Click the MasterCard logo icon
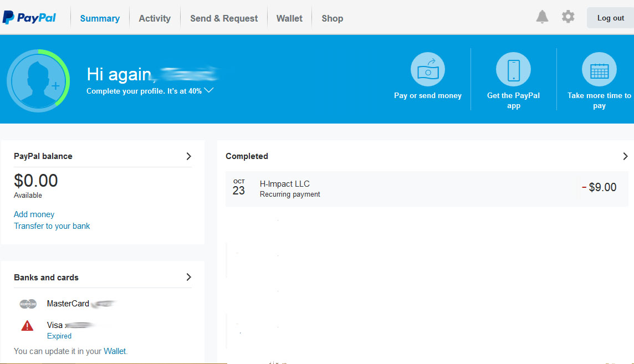 coord(28,304)
